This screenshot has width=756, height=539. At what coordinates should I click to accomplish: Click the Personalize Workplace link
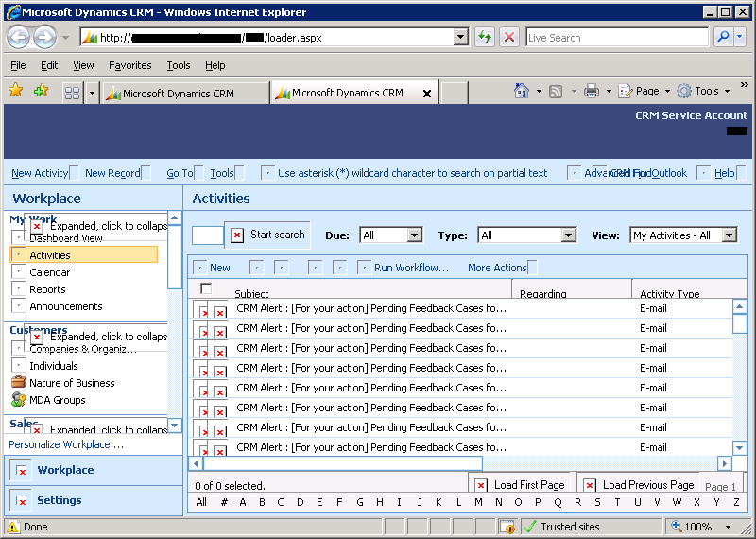click(66, 444)
